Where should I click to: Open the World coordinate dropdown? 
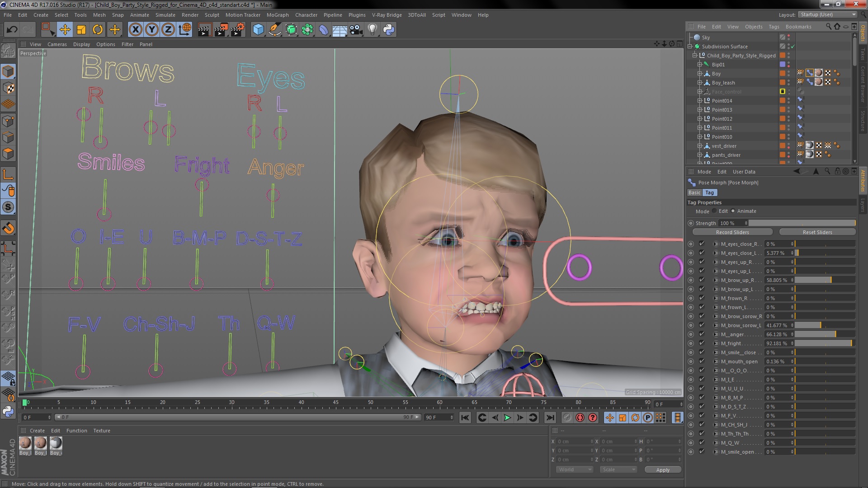point(574,469)
